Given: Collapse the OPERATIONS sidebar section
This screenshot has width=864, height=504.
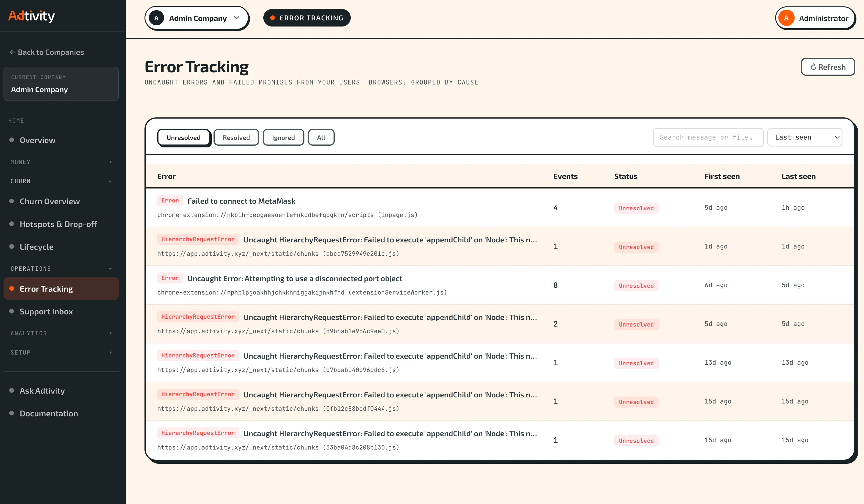Looking at the screenshot, I should [61, 268].
